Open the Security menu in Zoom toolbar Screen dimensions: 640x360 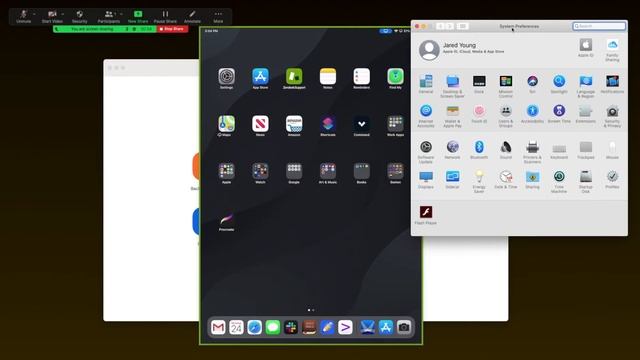pyautogui.click(x=80, y=17)
